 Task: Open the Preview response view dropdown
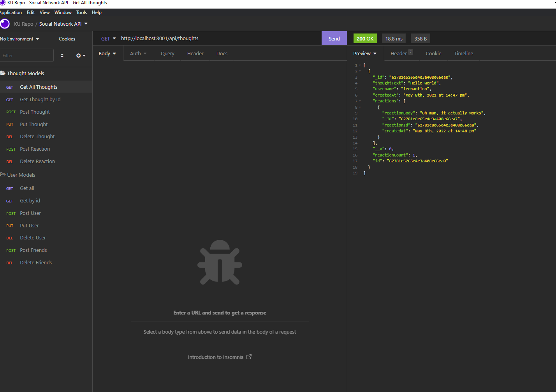(x=365, y=53)
